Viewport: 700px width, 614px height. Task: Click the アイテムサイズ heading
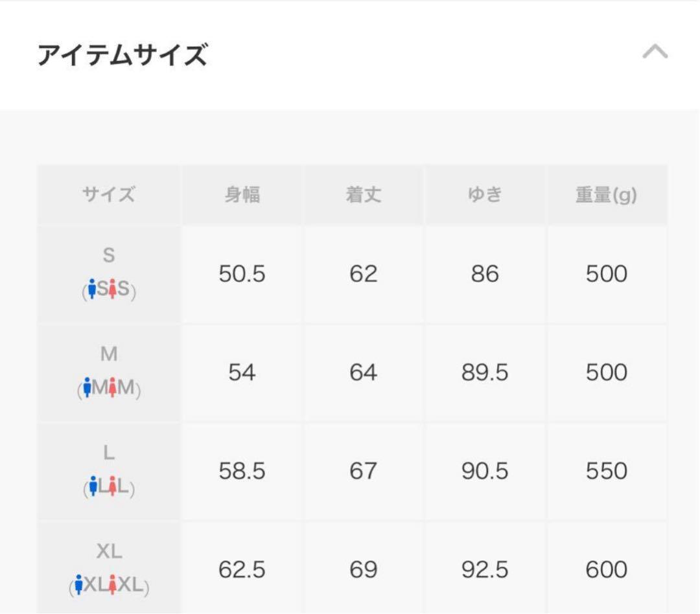(122, 55)
